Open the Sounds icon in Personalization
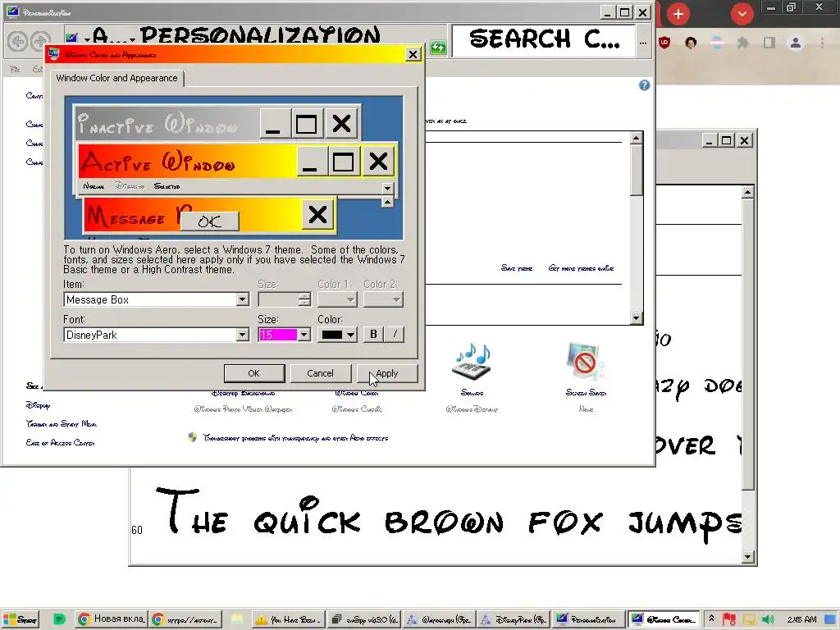Screen dimensions: 840x630 point(472,362)
